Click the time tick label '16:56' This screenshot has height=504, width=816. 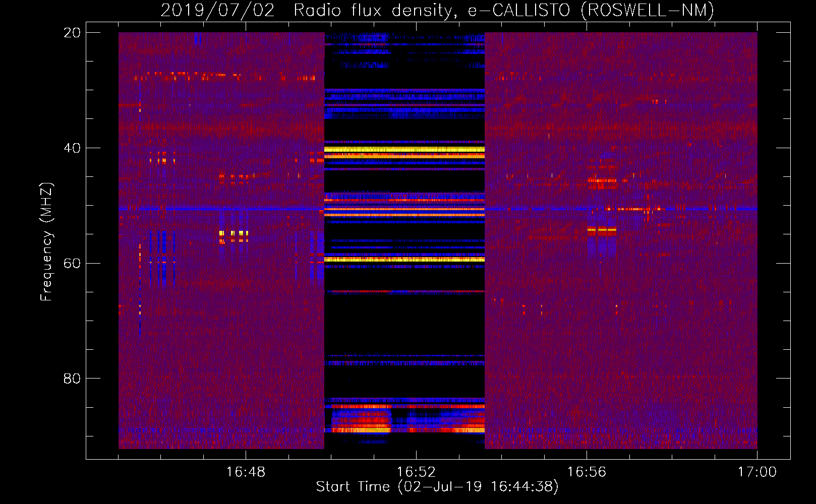(x=587, y=472)
